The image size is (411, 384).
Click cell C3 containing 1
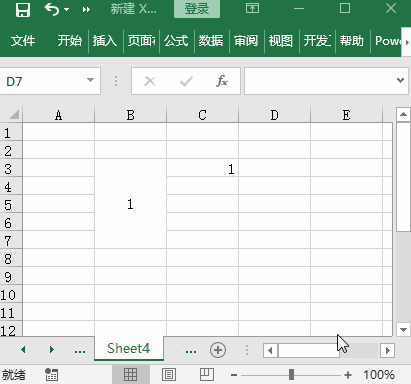[x=202, y=168]
